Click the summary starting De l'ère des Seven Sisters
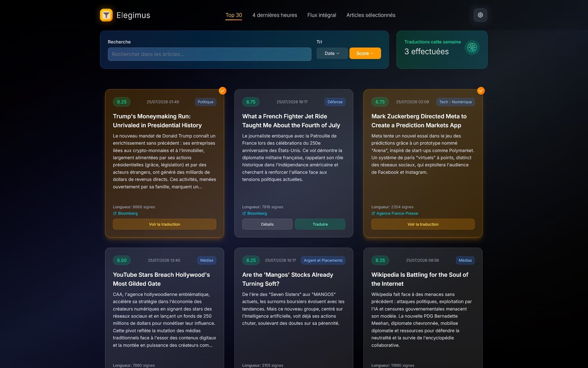Image resolution: width=588 pixels, height=368 pixels. pos(293,309)
